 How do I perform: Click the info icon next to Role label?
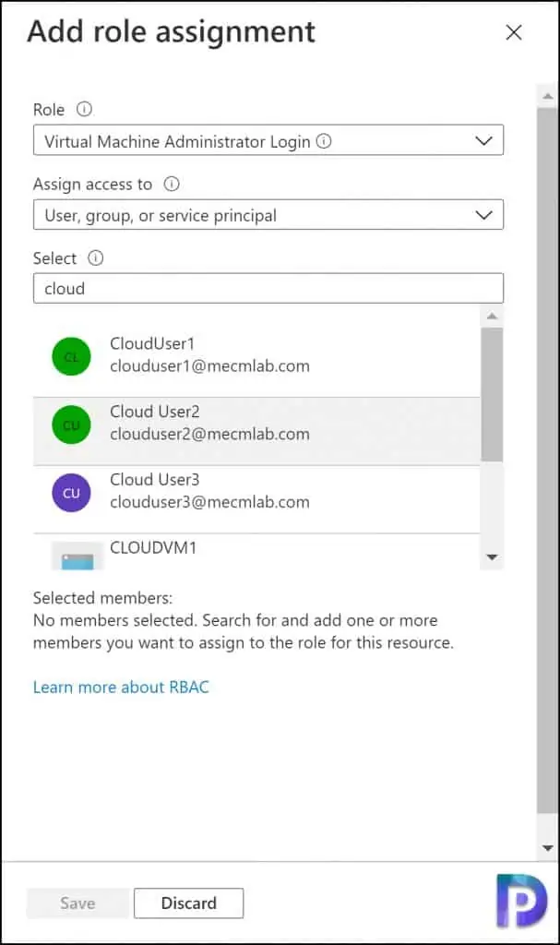click(84, 109)
